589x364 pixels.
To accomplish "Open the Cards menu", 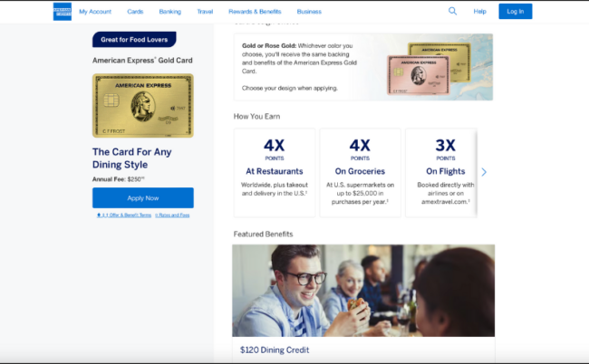I will tap(135, 12).
